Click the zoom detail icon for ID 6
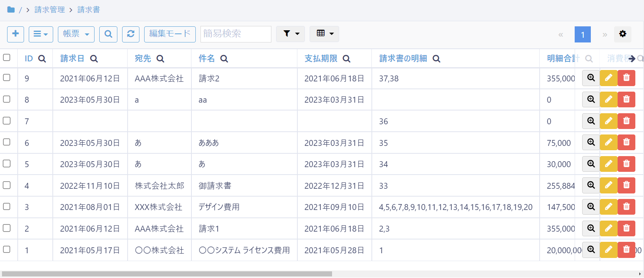 [591, 142]
